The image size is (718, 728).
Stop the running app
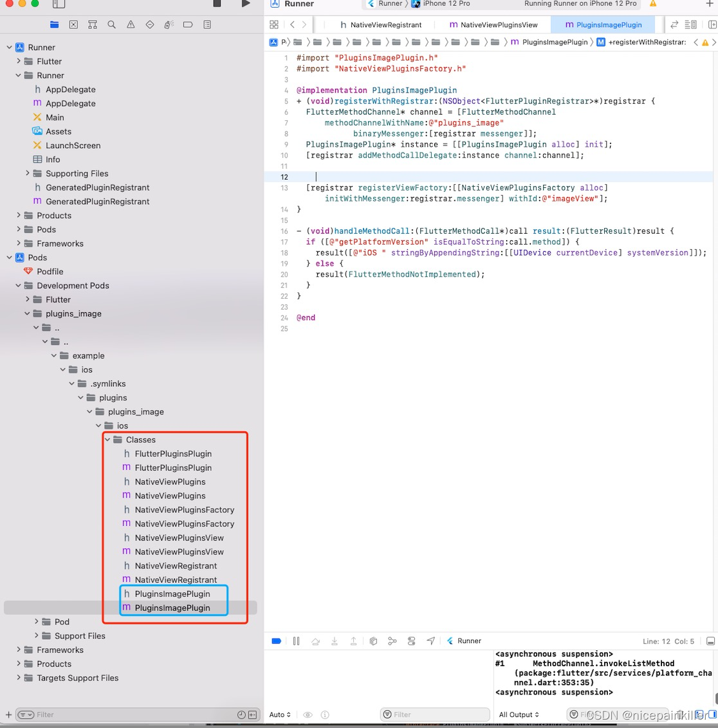(x=217, y=5)
